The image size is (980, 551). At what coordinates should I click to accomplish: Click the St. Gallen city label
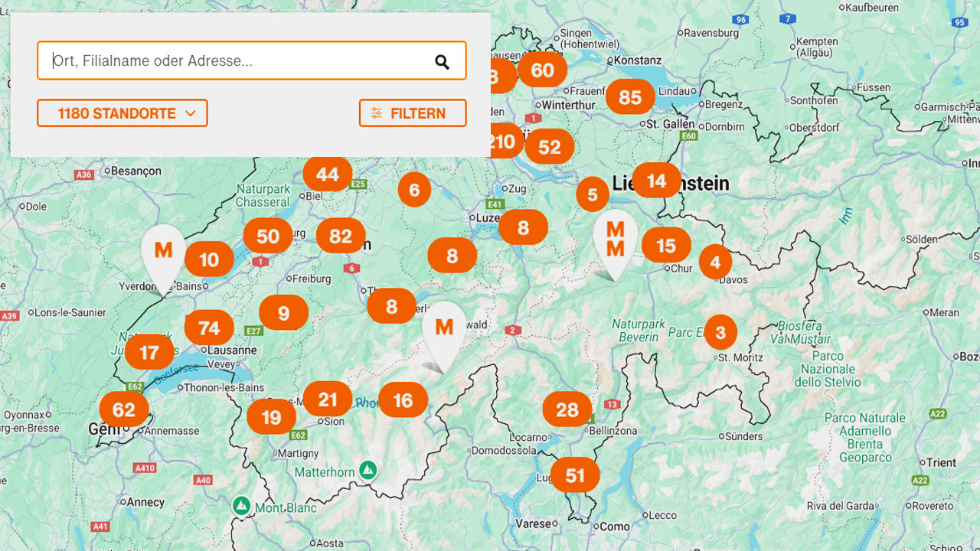tap(670, 124)
